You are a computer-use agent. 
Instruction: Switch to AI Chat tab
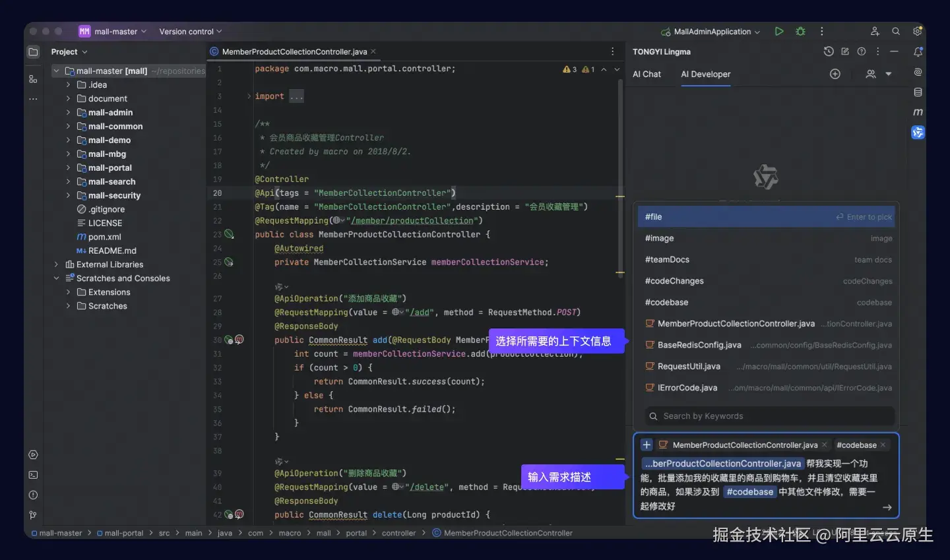pos(647,74)
